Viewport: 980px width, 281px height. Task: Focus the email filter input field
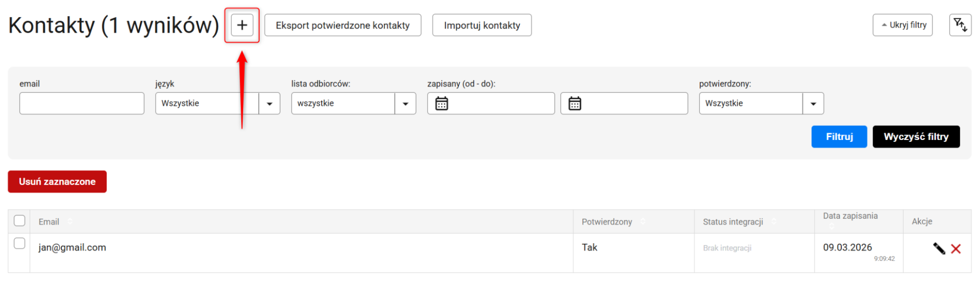82,103
